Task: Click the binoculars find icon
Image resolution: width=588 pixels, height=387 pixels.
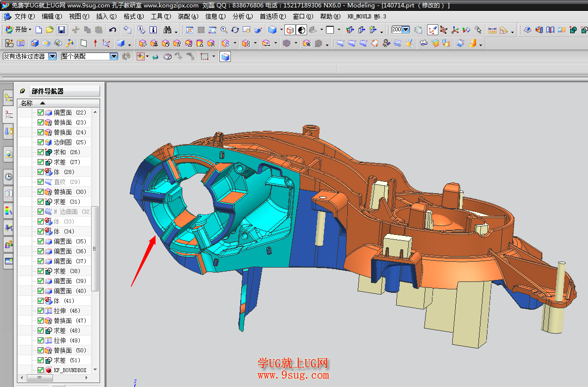Action: (x=167, y=30)
